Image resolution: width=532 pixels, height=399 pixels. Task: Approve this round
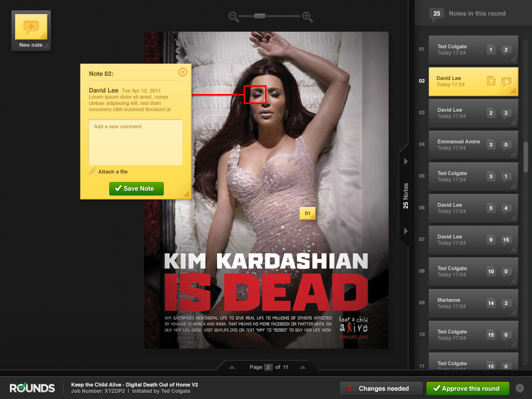coord(468,389)
